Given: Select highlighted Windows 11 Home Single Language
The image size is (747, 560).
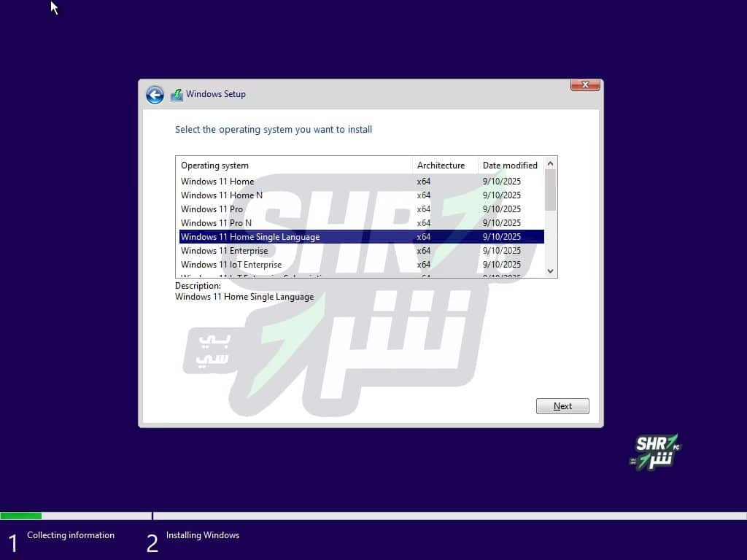Looking at the screenshot, I should pos(250,237).
